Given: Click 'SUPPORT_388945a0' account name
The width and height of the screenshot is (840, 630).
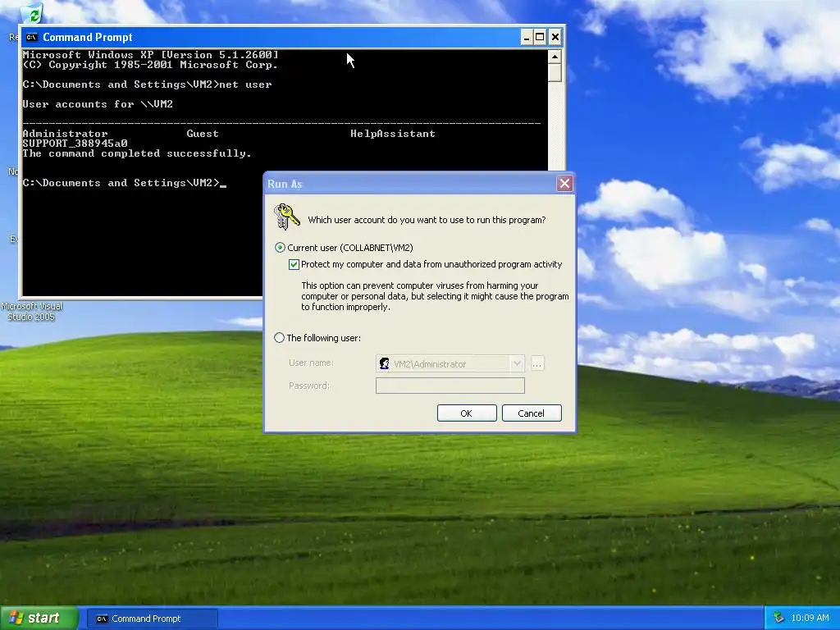Looking at the screenshot, I should (75, 144).
